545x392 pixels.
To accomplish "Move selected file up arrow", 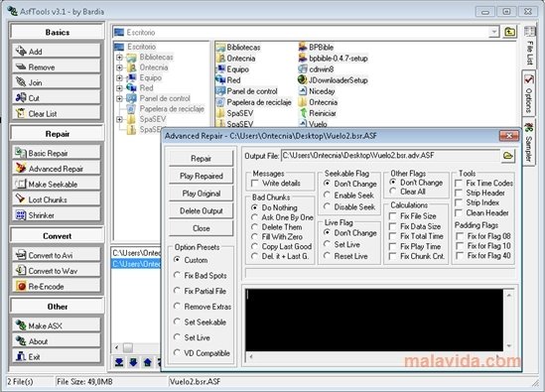I will point(147,362).
